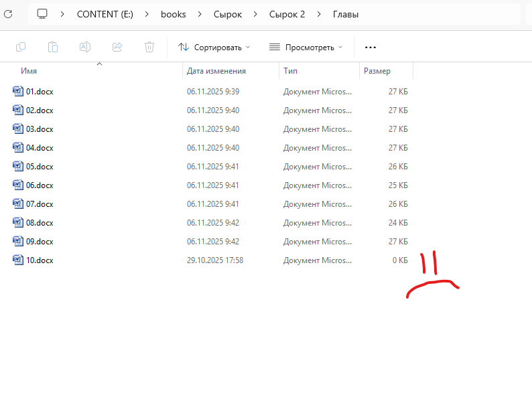Navigate to CONTENT (E:) in breadcrumb
532x399 pixels.
point(104,14)
